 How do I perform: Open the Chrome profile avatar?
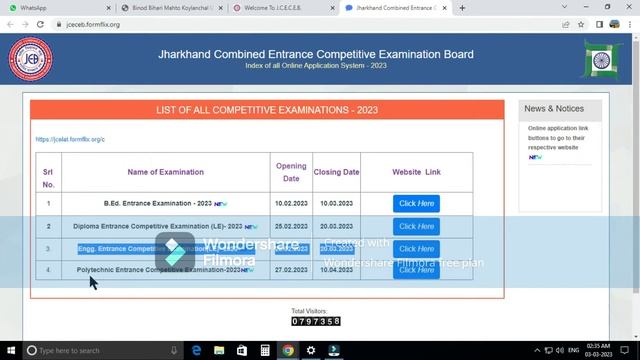point(614,24)
